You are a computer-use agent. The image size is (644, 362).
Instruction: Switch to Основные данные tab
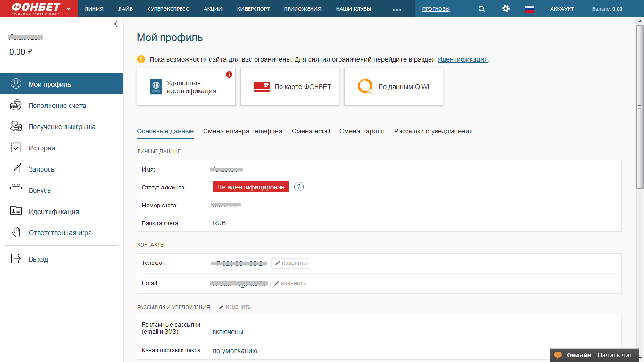[165, 131]
